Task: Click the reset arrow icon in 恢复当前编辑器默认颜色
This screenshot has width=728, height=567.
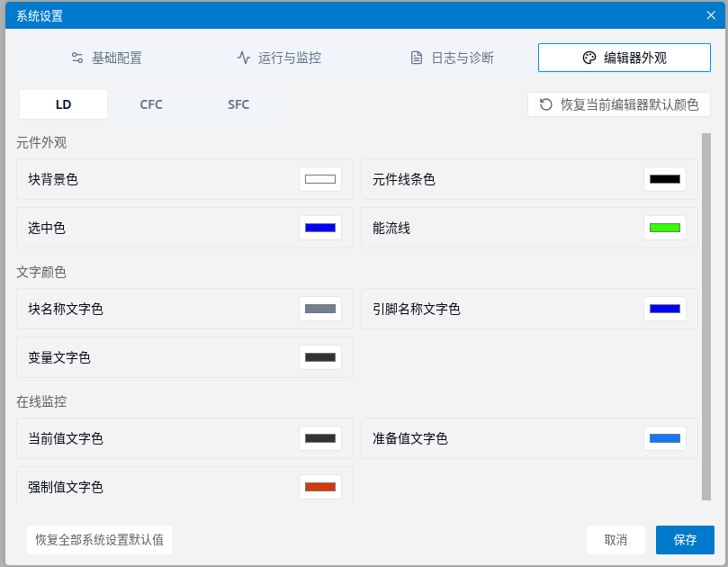Action: click(546, 104)
